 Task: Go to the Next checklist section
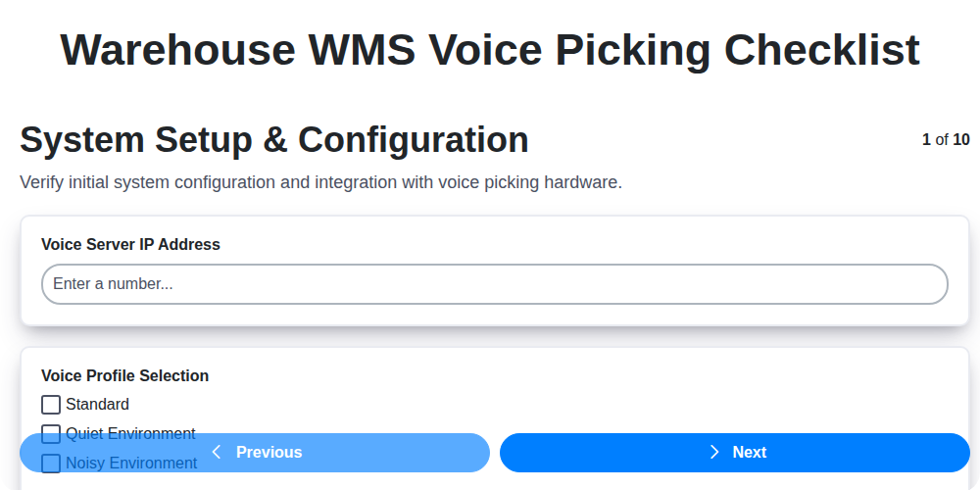[735, 453]
